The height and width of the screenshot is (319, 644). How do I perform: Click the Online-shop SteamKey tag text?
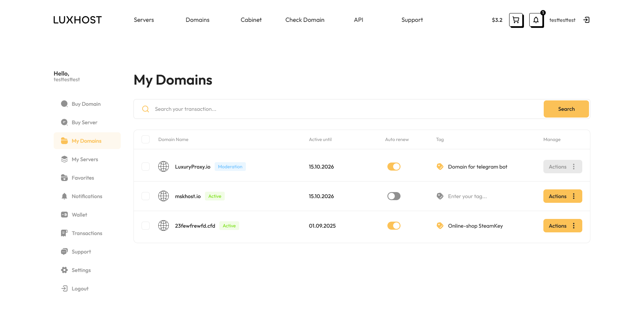[x=475, y=226]
